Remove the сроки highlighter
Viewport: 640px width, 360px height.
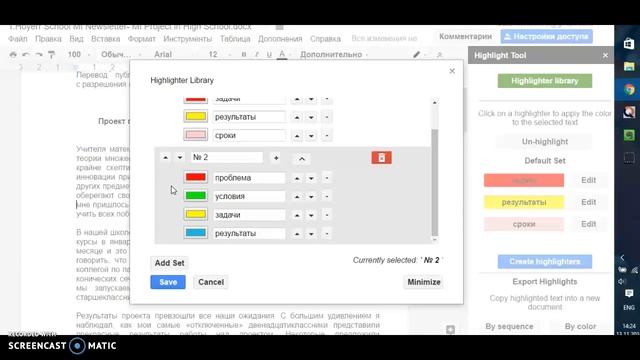pos(327,136)
